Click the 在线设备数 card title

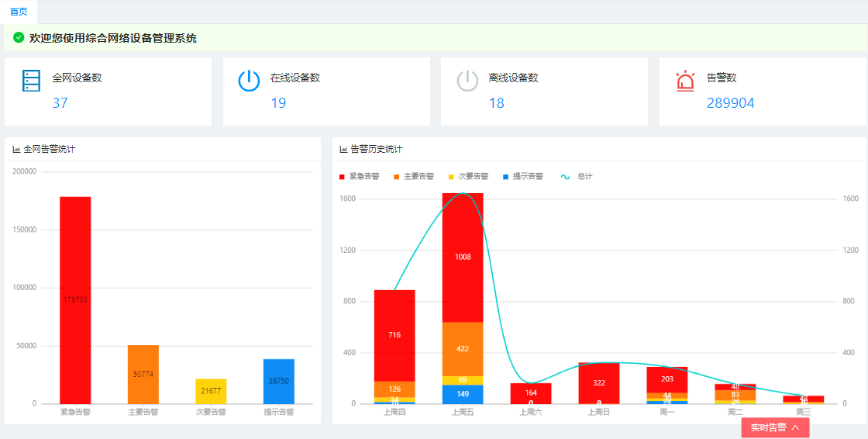click(x=295, y=78)
